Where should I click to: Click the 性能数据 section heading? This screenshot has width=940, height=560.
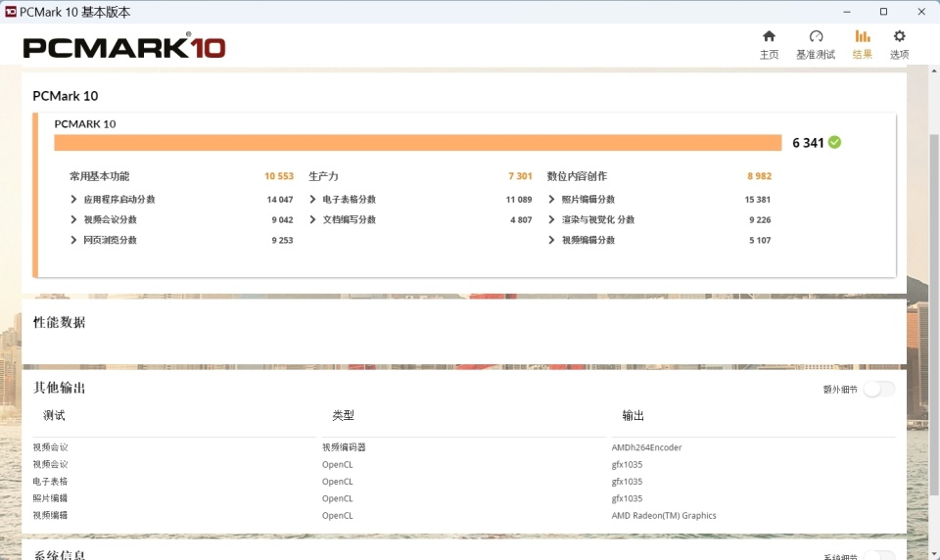pos(59,322)
